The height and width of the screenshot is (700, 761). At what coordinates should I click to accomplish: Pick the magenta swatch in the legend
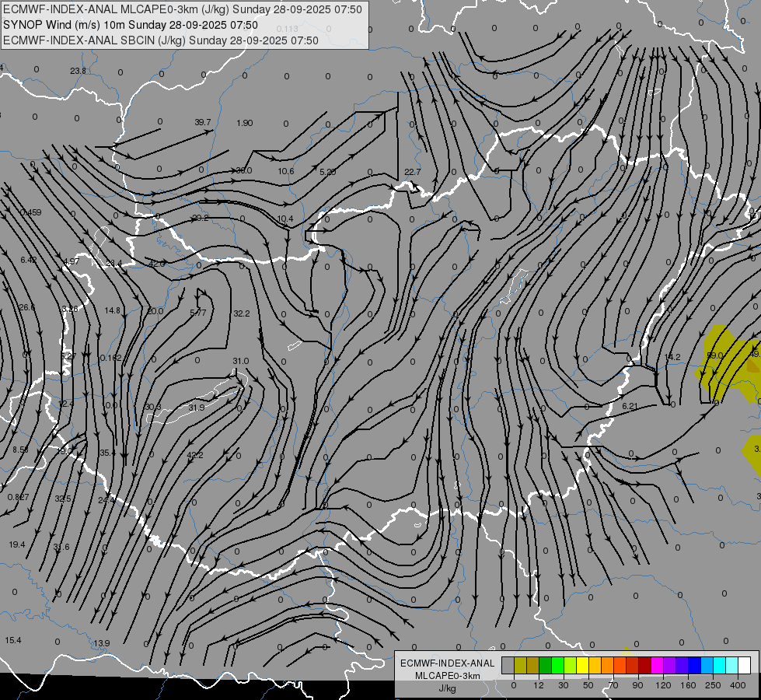657,665
